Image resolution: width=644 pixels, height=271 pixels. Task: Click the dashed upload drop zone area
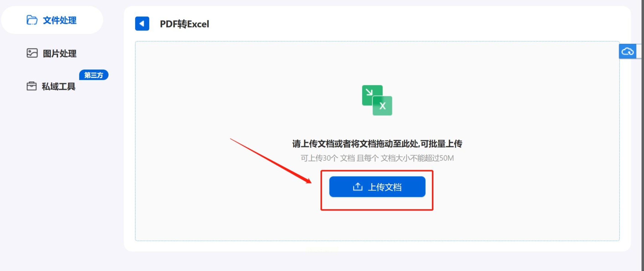pyautogui.click(x=377, y=141)
